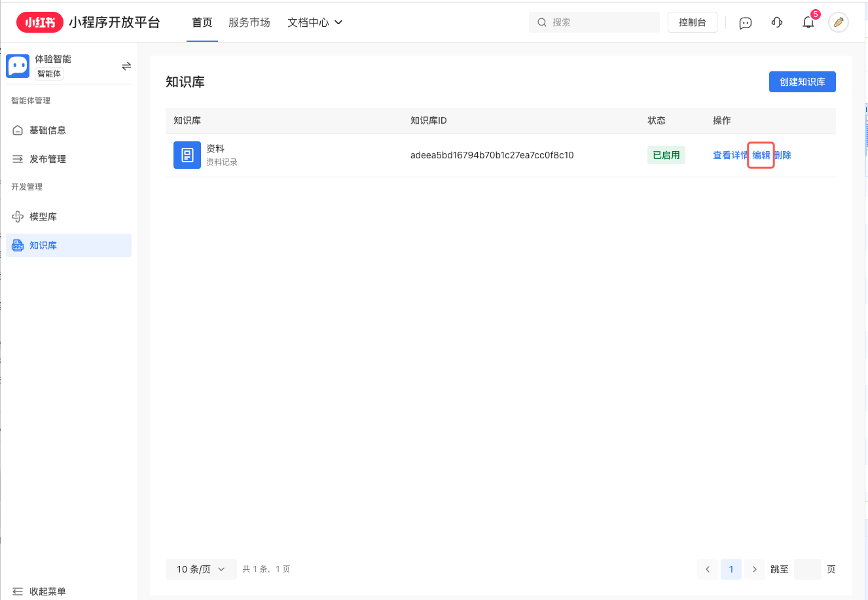Open the 服务市场 menu item

click(x=249, y=22)
